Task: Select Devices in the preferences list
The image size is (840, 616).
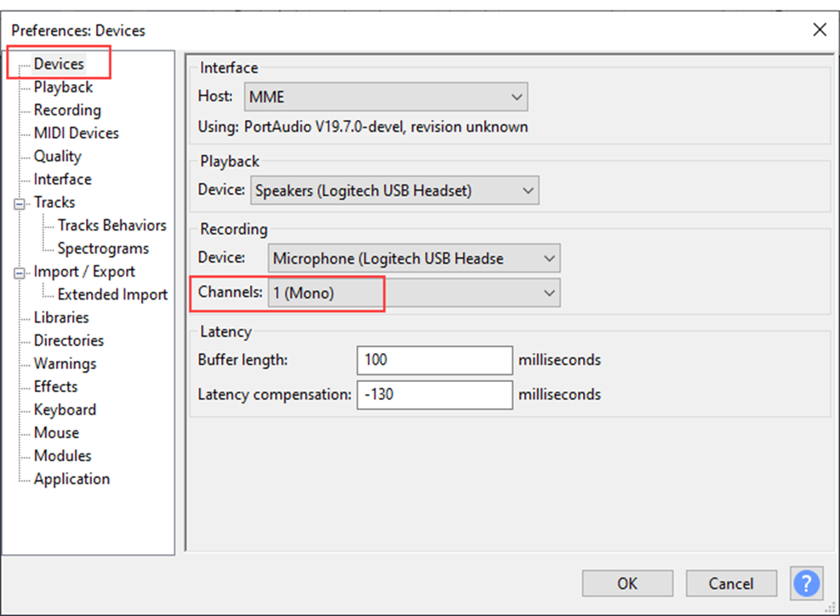Action: [59, 64]
